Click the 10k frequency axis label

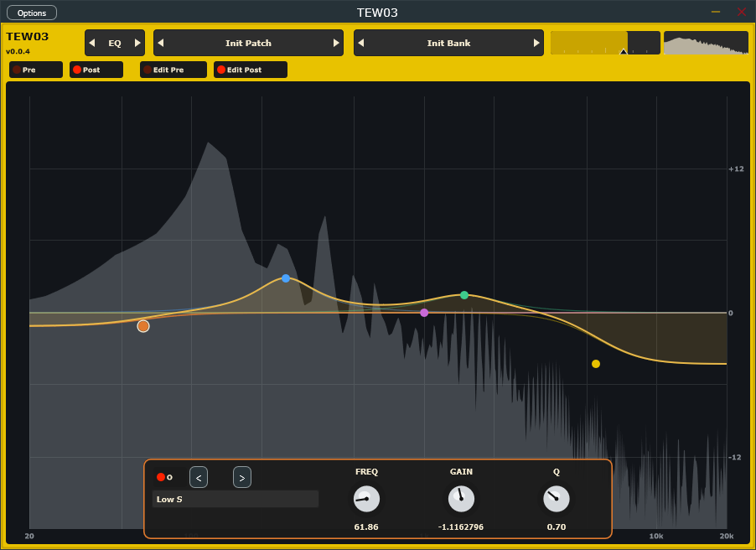(x=656, y=536)
